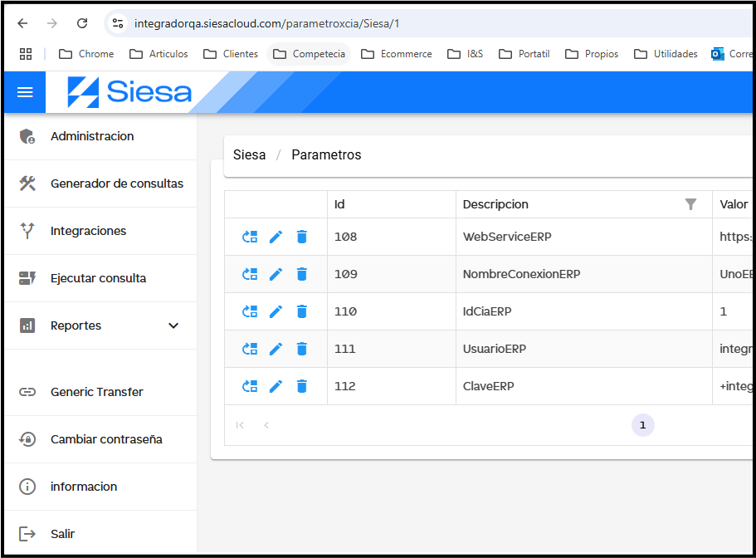756x558 pixels.
Task: Open Chrome apps grid in bookmarks bar
Action: pyautogui.click(x=26, y=54)
